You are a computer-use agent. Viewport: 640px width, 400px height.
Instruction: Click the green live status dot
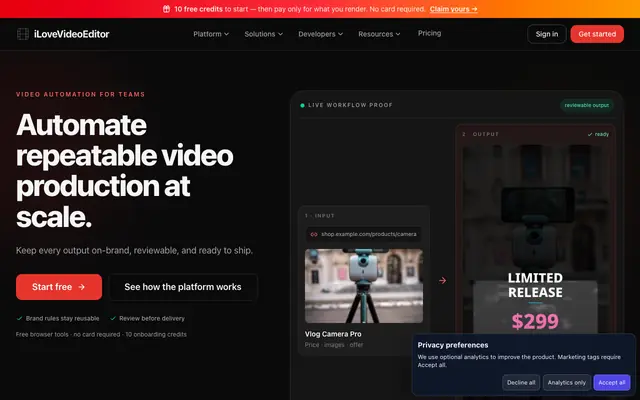[x=302, y=105]
